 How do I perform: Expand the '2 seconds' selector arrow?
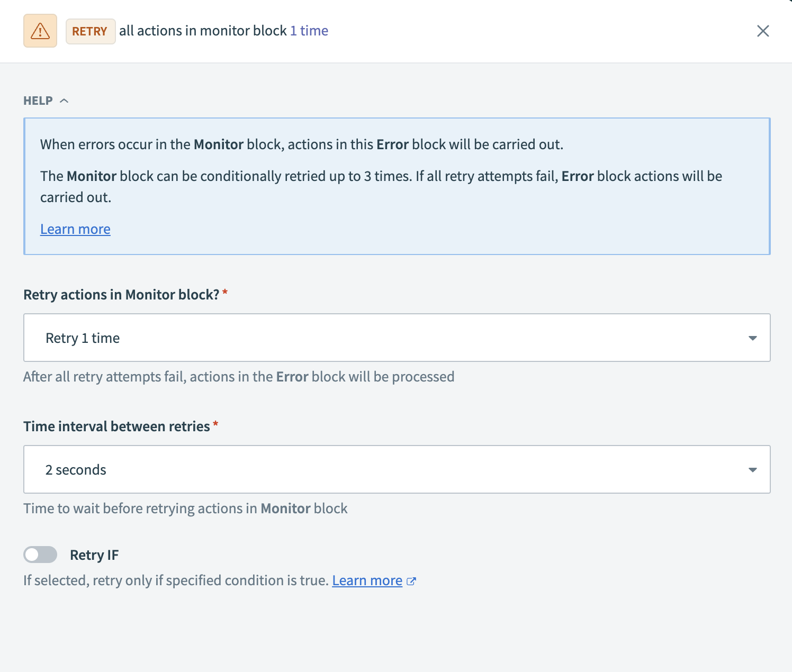pyautogui.click(x=753, y=469)
